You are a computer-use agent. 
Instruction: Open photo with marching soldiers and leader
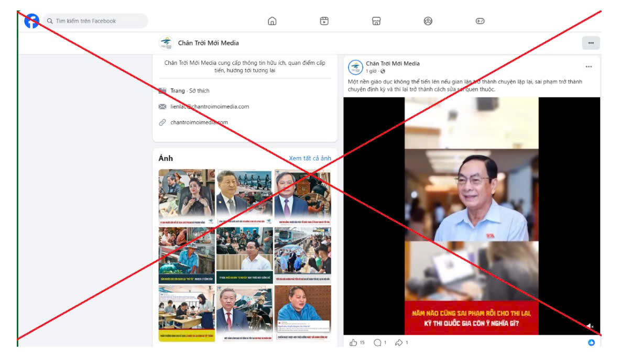[x=244, y=197]
